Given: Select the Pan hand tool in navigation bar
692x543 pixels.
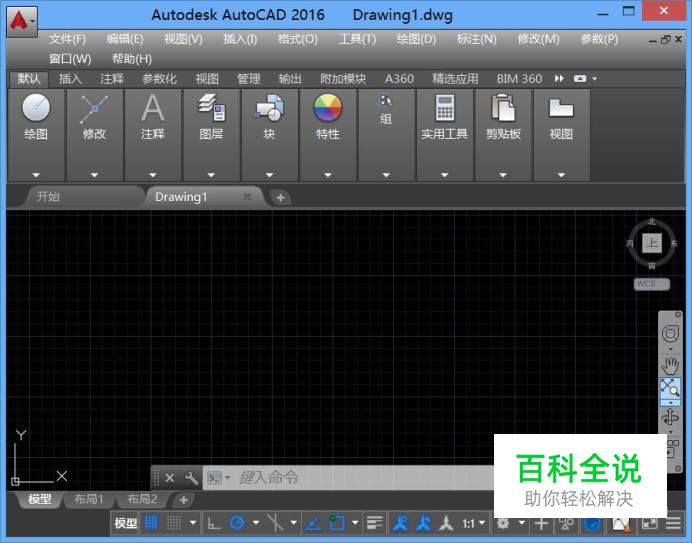Looking at the screenshot, I should click(670, 365).
